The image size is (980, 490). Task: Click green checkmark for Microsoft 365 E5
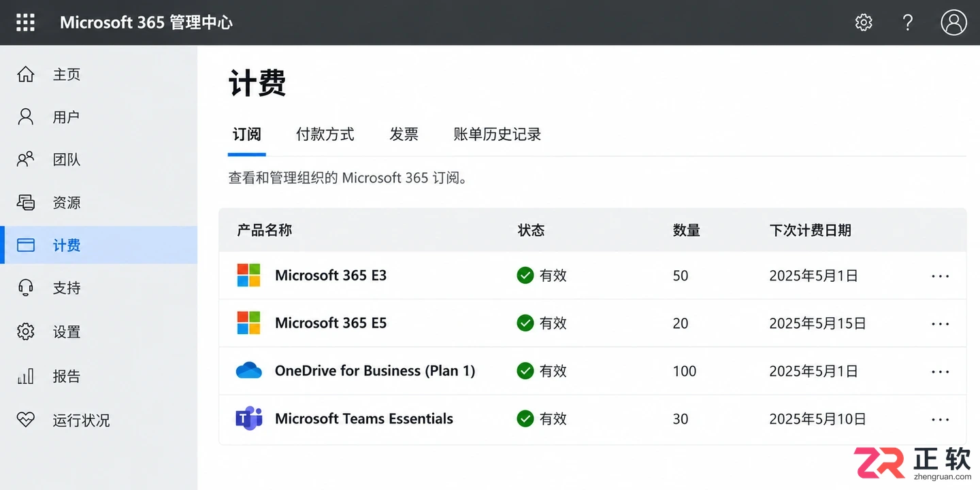(x=525, y=323)
